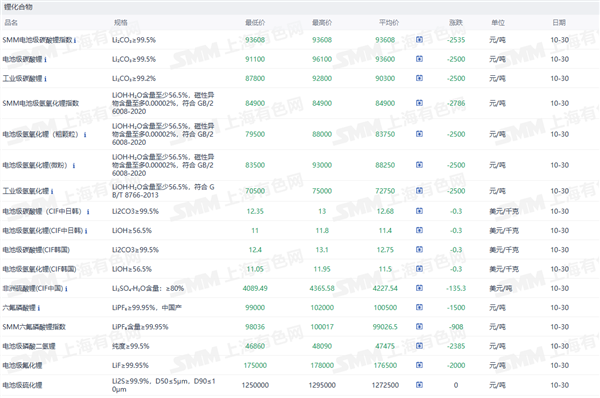Screen dimensions: 600x398
Task: Select the -2786 change value
Action: pos(456,103)
